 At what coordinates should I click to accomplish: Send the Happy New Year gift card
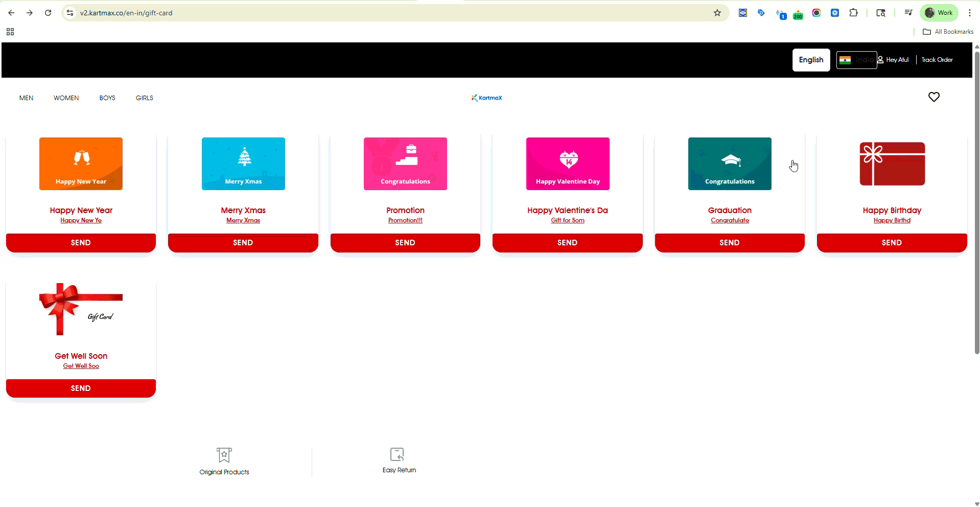[81, 243]
